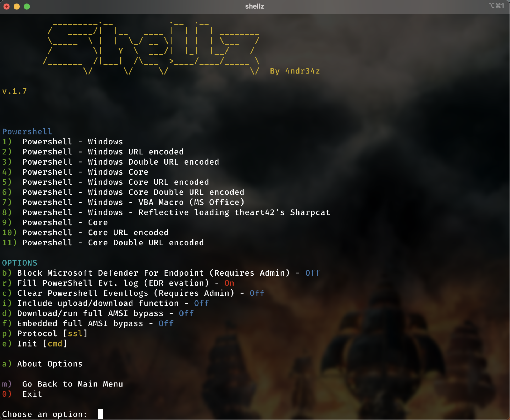
Task: Click the yellow minimize window button
Action: click(17, 6)
